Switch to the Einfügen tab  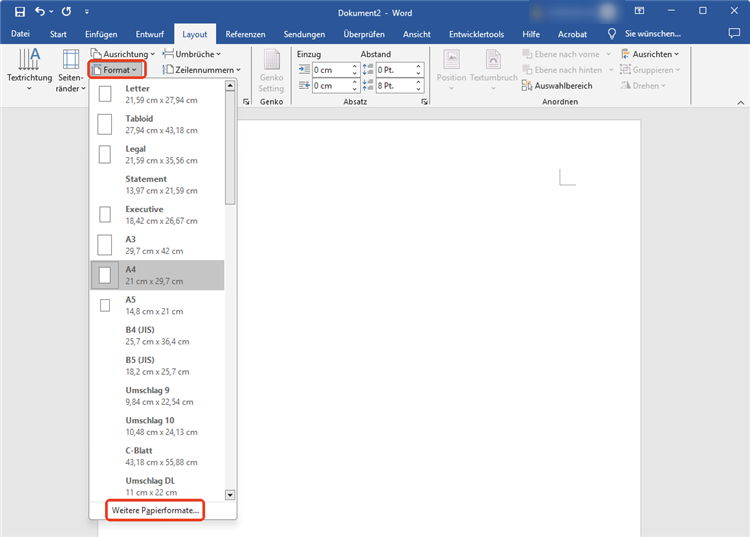click(x=101, y=34)
